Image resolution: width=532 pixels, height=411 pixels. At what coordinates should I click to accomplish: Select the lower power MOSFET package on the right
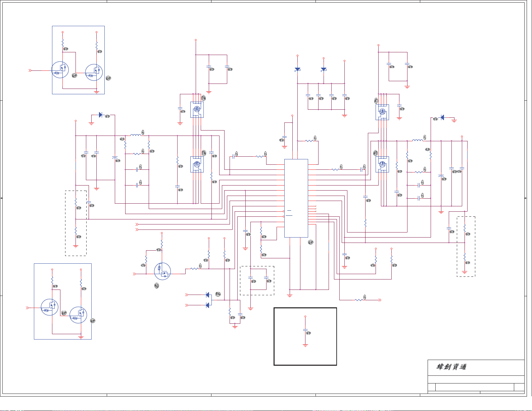[x=382, y=164]
